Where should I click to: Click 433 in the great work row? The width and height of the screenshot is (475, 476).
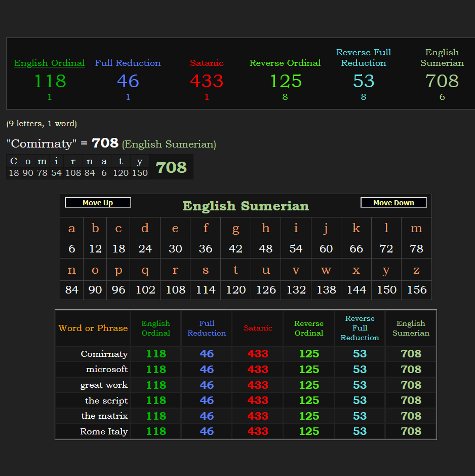[x=258, y=385]
